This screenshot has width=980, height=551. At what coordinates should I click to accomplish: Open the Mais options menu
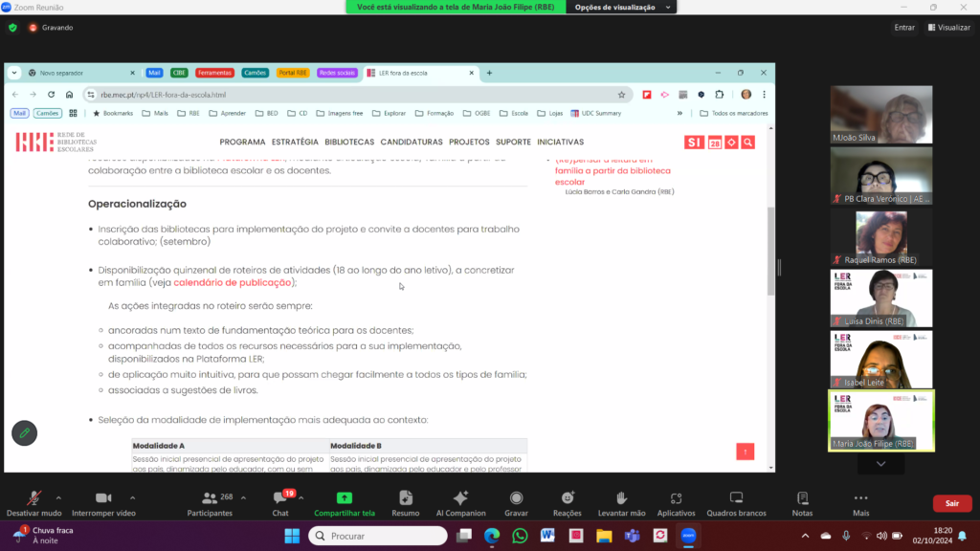(x=860, y=501)
